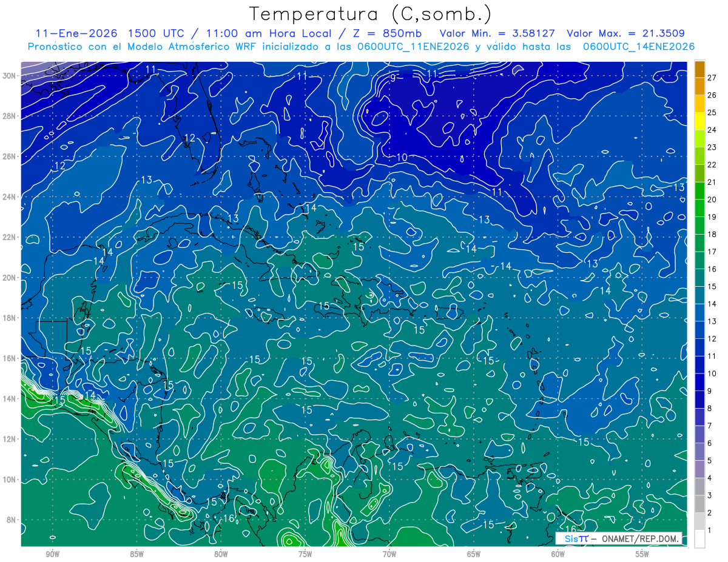
Task: Click the 'Temperatura (C,somb.)' chart title
Action: click(x=371, y=13)
